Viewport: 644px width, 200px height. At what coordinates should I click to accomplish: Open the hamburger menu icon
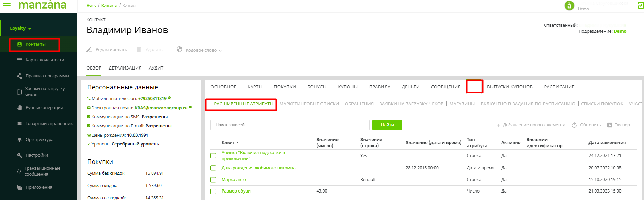point(7,5)
